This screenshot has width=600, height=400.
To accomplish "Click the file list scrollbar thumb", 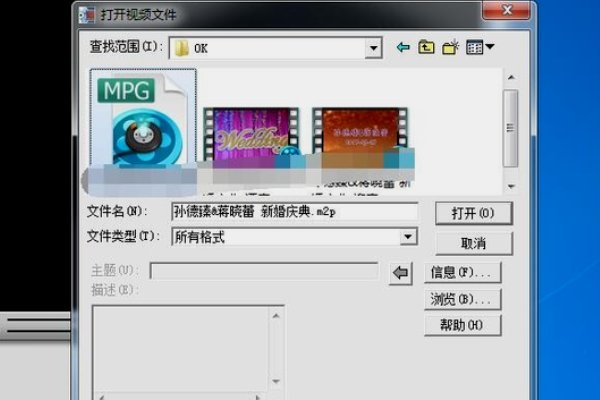I will [x=510, y=128].
